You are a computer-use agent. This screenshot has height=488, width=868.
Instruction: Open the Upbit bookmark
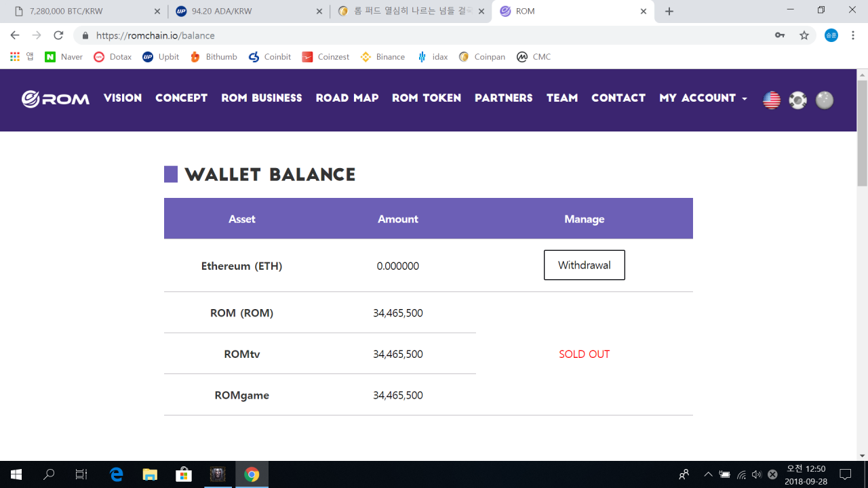coord(161,57)
